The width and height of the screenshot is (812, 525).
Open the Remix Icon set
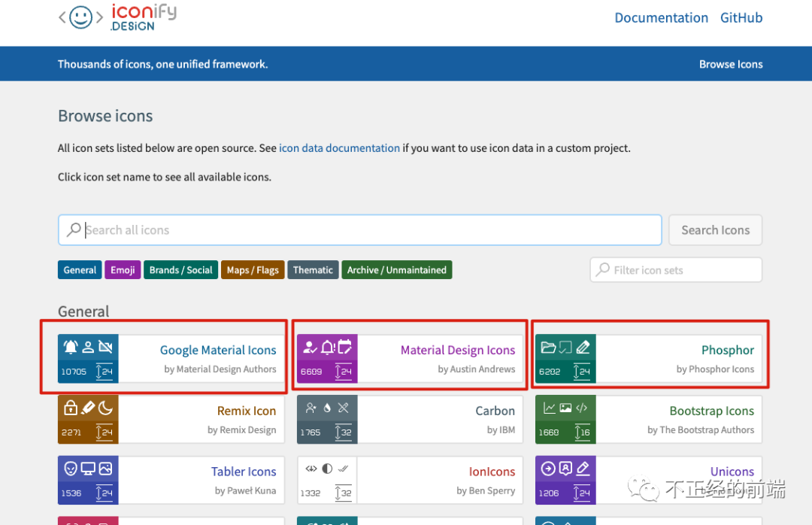pos(247,411)
